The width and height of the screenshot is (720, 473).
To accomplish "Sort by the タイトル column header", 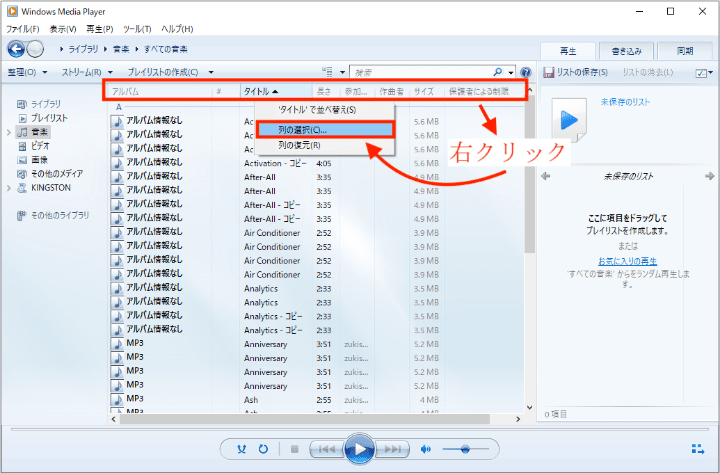I will tap(276, 91).
